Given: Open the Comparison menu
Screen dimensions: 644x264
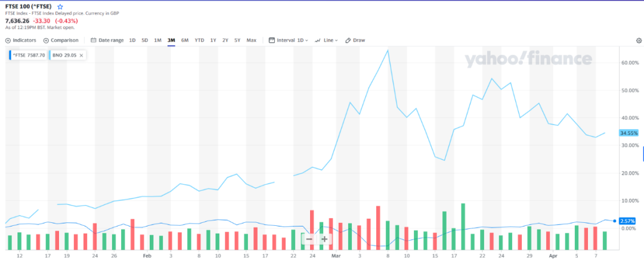Looking at the screenshot, I should (61, 41).
